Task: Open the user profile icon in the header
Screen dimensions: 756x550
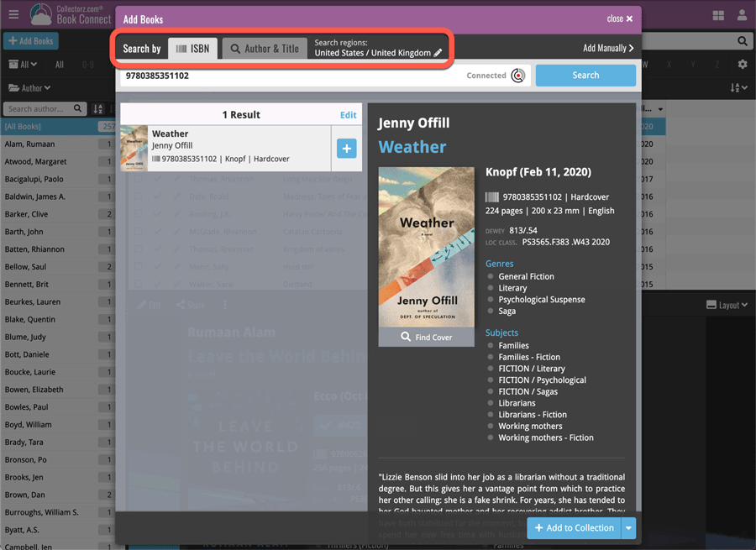Action: coord(743,15)
